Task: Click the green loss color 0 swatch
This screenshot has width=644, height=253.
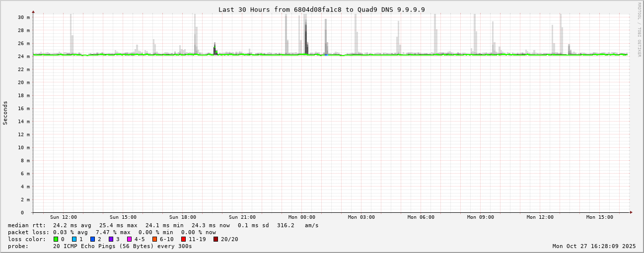Action: 56,239
